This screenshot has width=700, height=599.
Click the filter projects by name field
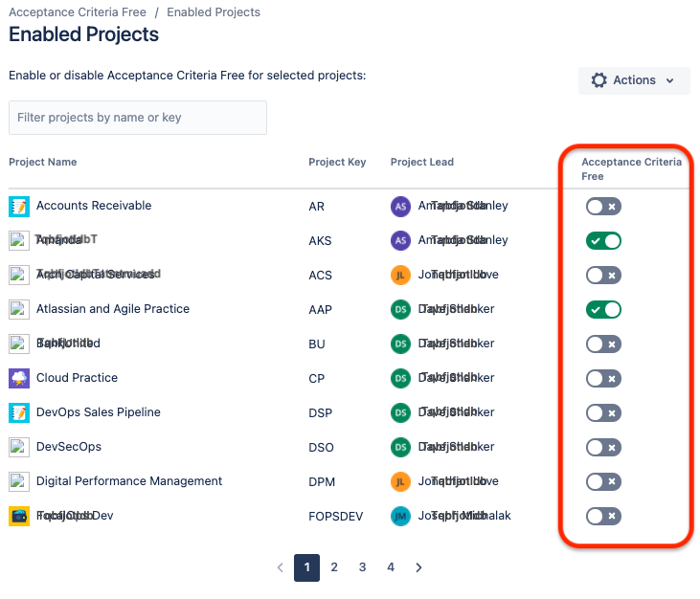[138, 118]
